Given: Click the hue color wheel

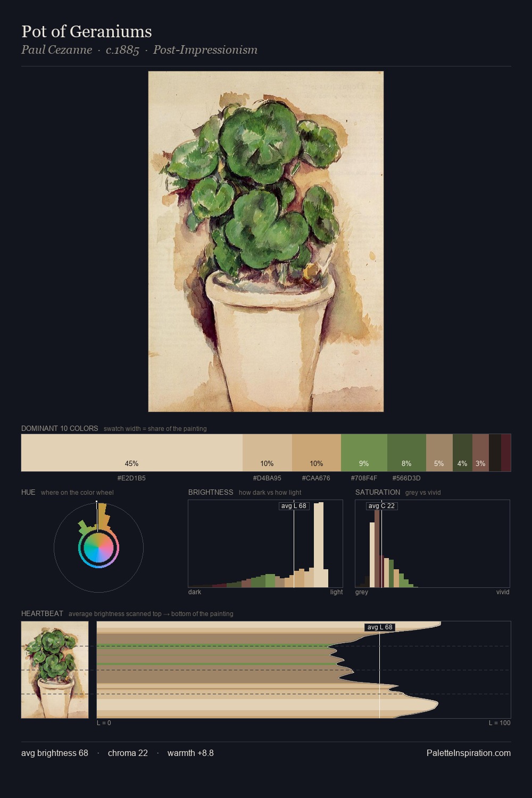Looking at the screenshot, I should pyautogui.click(x=98, y=548).
